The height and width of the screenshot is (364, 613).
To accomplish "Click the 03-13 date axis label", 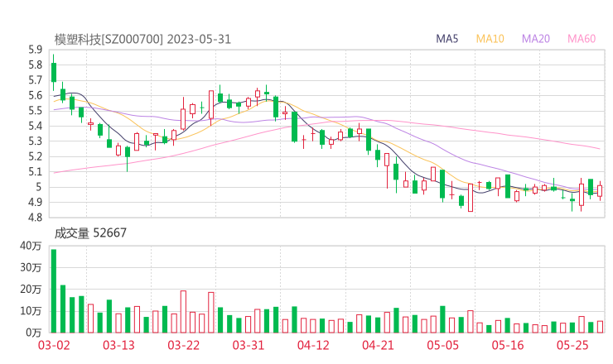I will 118,345.
